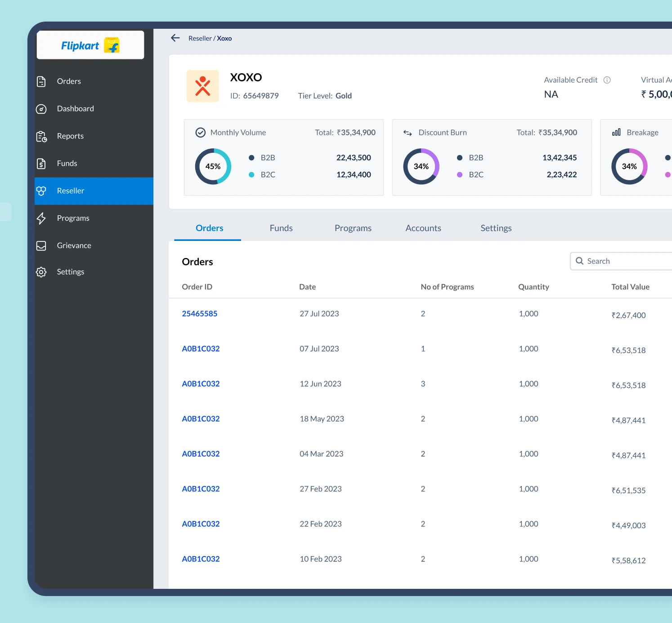The height and width of the screenshot is (623, 672).
Task: Open the order dated 10 Feb 2023
Action: (x=201, y=559)
